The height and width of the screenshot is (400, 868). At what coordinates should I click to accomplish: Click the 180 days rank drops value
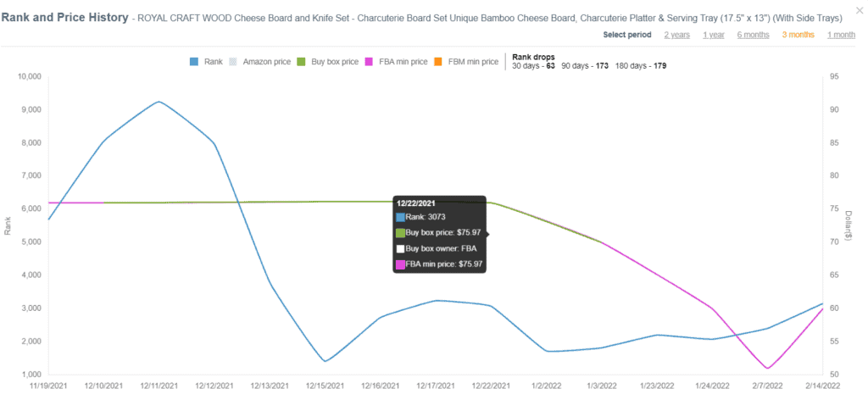(x=659, y=66)
